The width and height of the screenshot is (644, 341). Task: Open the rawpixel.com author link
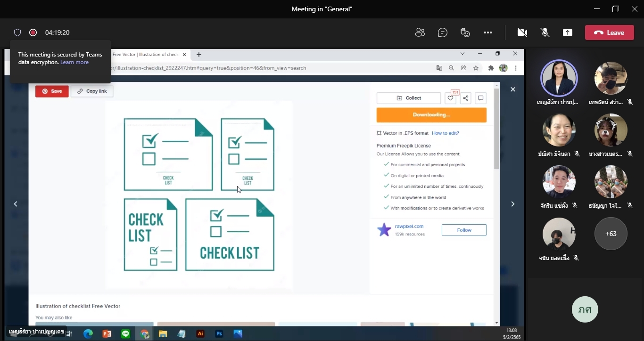pyautogui.click(x=409, y=227)
